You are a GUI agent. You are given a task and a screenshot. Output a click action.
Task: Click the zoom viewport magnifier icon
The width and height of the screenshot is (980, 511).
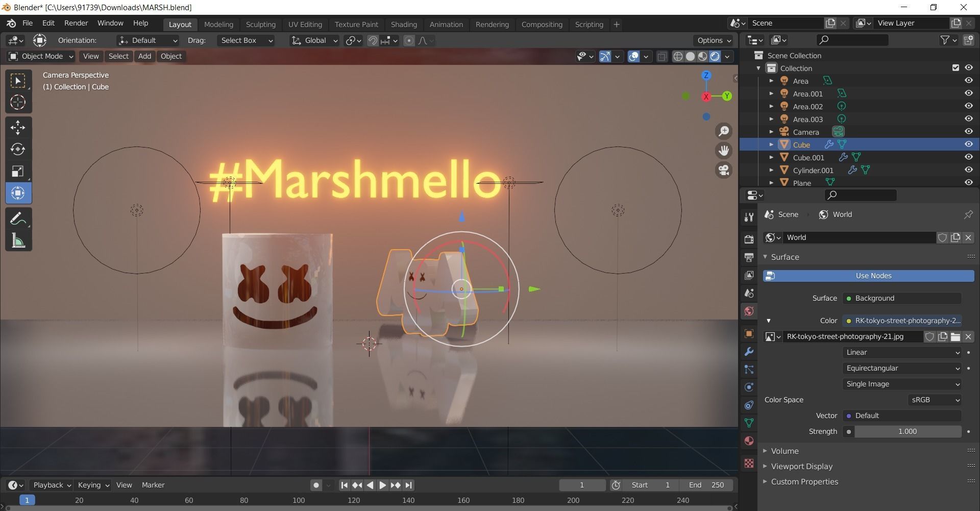click(724, 131)
